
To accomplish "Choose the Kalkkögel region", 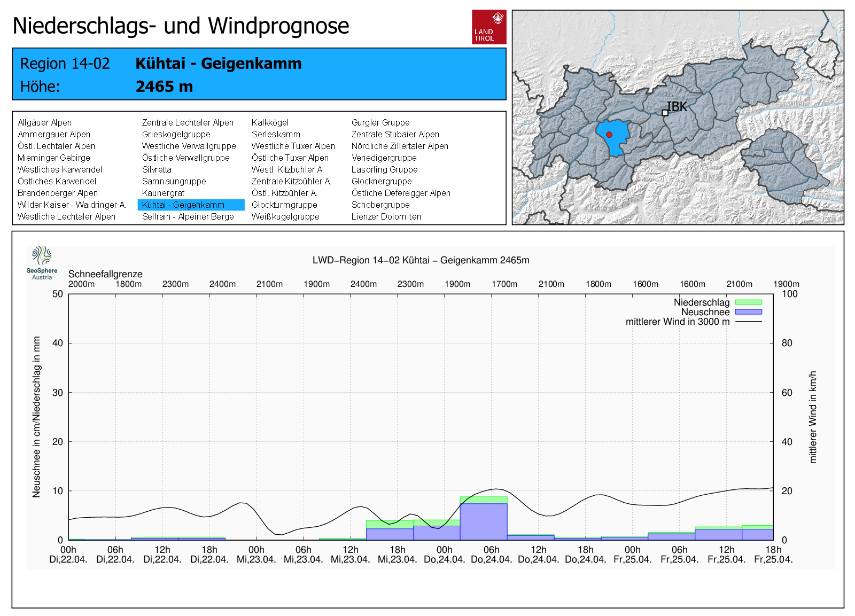I will 270,123.
